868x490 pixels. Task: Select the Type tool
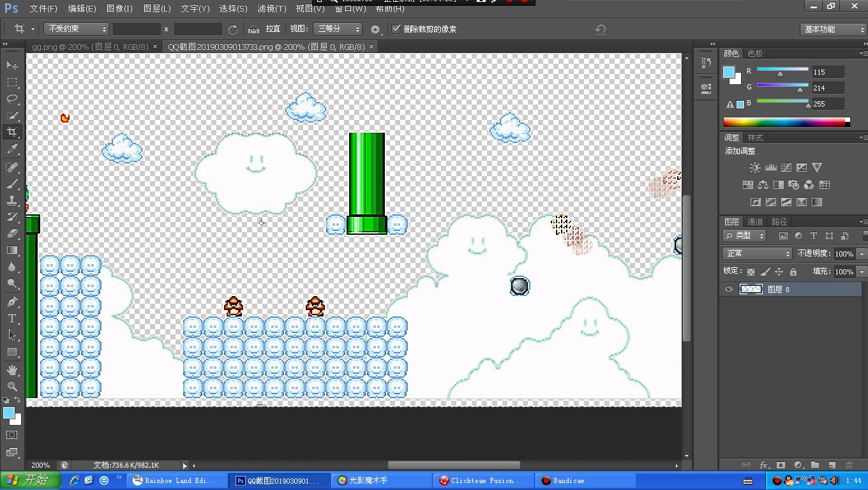[x=12, y=318]
